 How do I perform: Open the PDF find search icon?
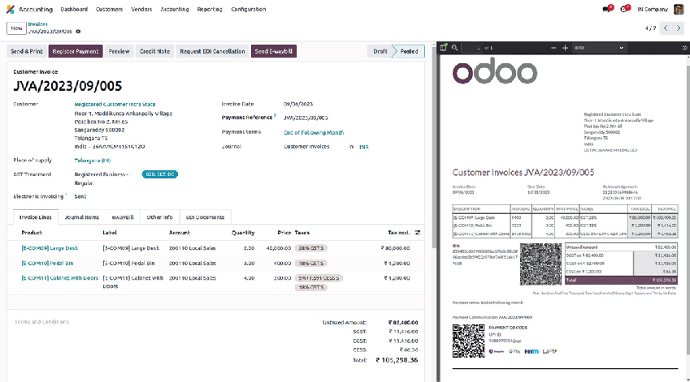[455, 48]
